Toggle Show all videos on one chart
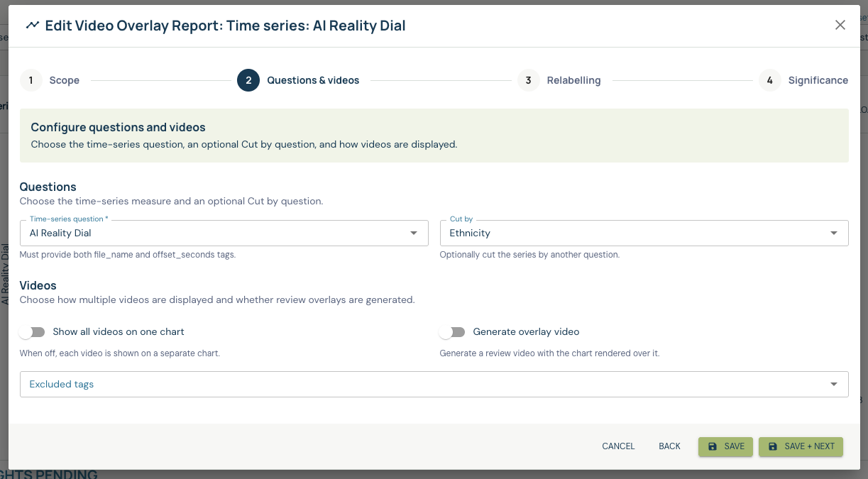The height and width of the screenshot is (479, 868). pyautogui.click(x=33, y=332)
